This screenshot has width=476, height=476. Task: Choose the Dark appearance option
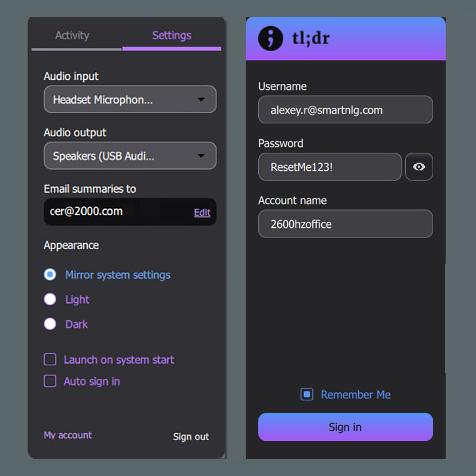(51, 324)
